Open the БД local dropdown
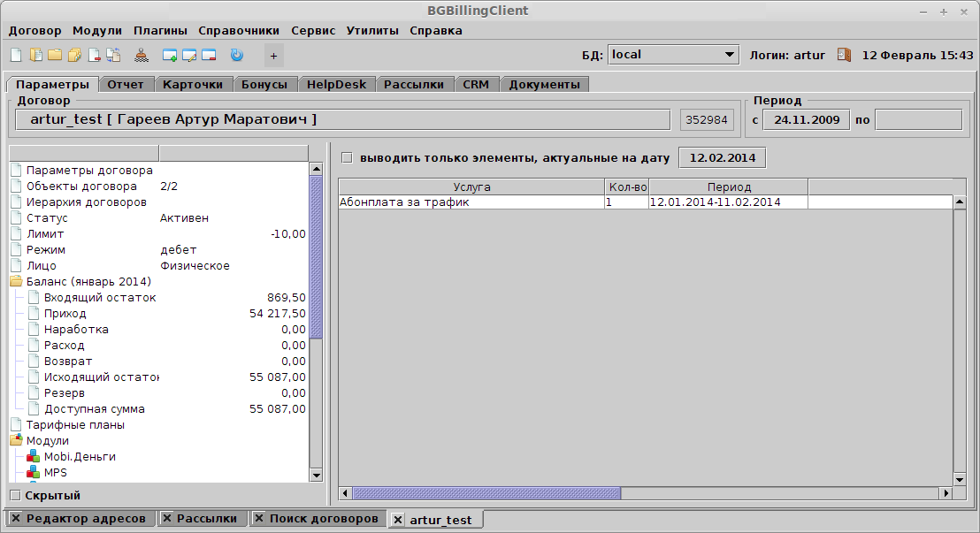The height and width of the screenshot is (533, 980). click(730, 55)
